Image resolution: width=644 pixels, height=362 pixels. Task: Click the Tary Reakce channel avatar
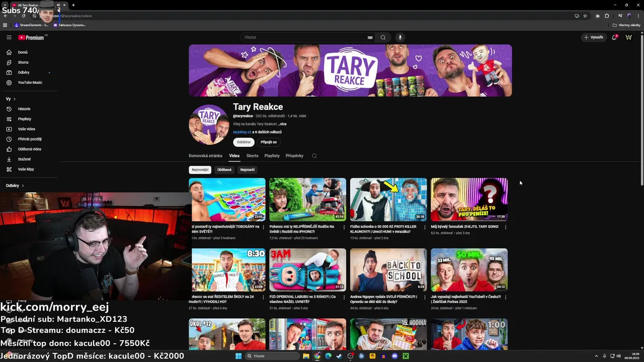coord(209,125)
